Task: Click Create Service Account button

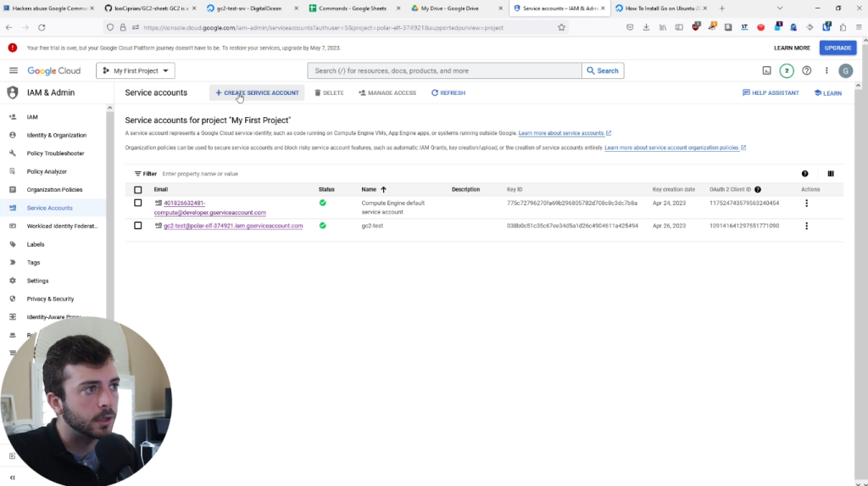Action: [x=257, y=92]
